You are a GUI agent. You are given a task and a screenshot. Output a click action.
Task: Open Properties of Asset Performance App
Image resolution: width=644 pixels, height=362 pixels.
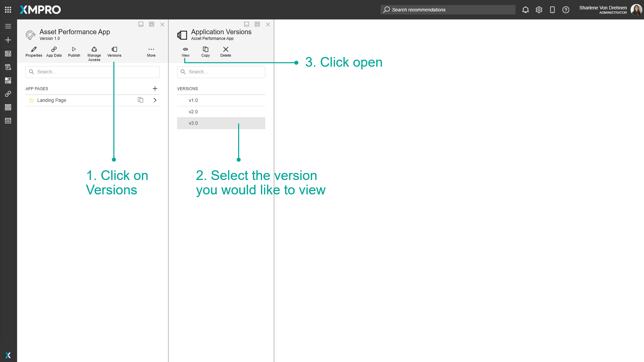[x=34, y=52]
